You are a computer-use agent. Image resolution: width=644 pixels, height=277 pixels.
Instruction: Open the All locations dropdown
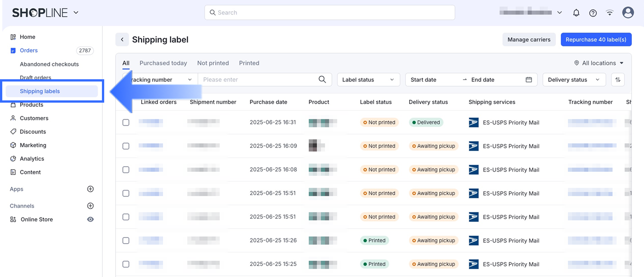coord(599,63)
